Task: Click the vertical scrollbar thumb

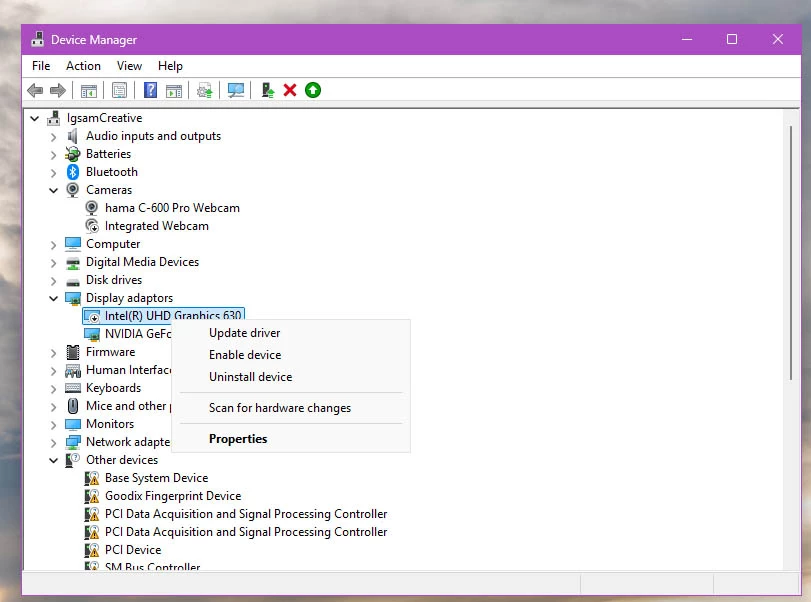Action: click(791, 253)
